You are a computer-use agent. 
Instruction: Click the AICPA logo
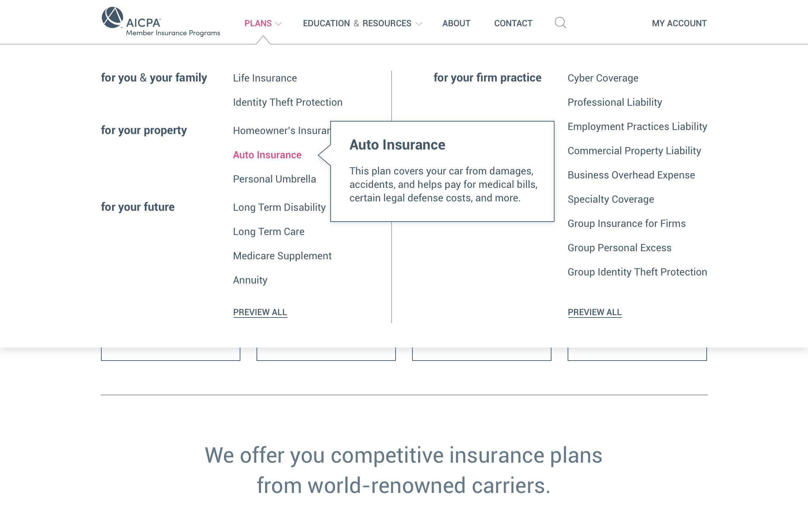[x=161, y=22]
